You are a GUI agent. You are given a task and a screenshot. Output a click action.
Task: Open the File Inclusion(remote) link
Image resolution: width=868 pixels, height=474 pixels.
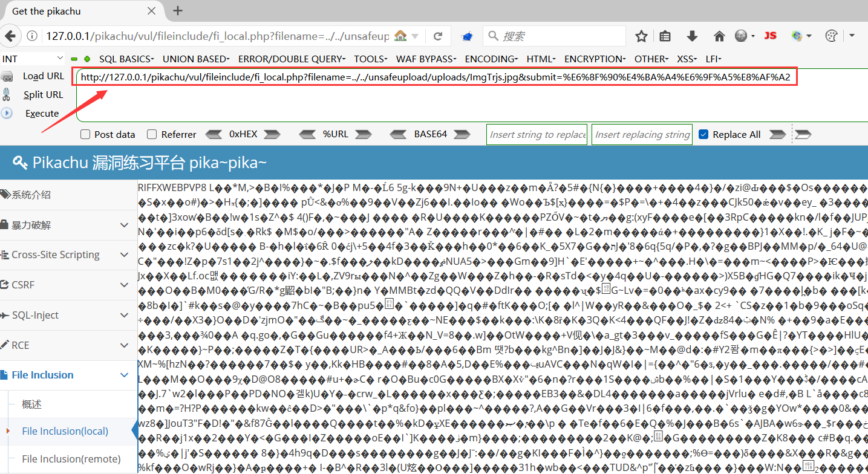click(71, 459)
